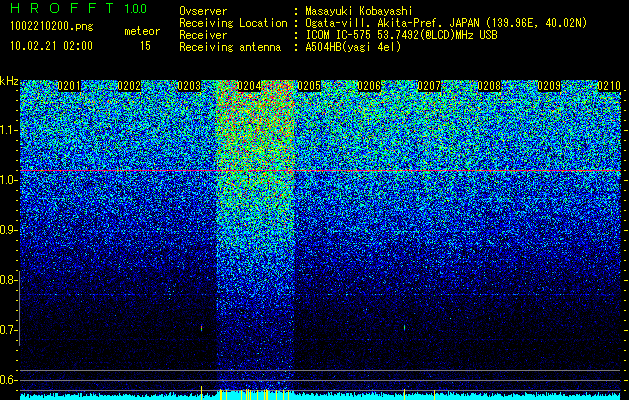This screenshot has width=629, height=400.
Task: Click the 1.1 frequency axis label
Action: click(7, 130)
